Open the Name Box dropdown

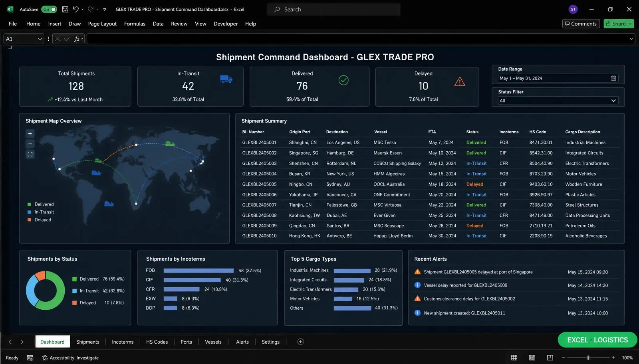click(x=40, y=39)
